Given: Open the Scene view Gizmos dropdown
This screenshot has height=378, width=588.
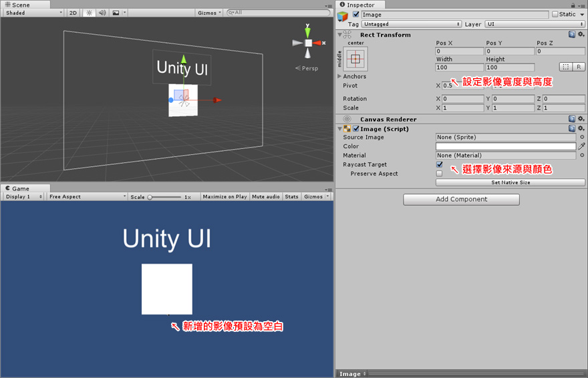Looking at the screenshot, I should (x=209, y=13).
